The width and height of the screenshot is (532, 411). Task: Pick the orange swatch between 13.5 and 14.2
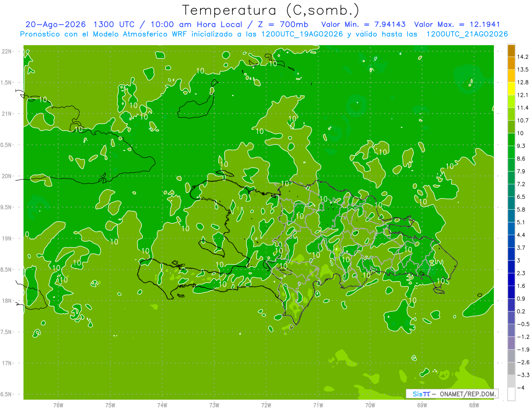coord(511,63)
